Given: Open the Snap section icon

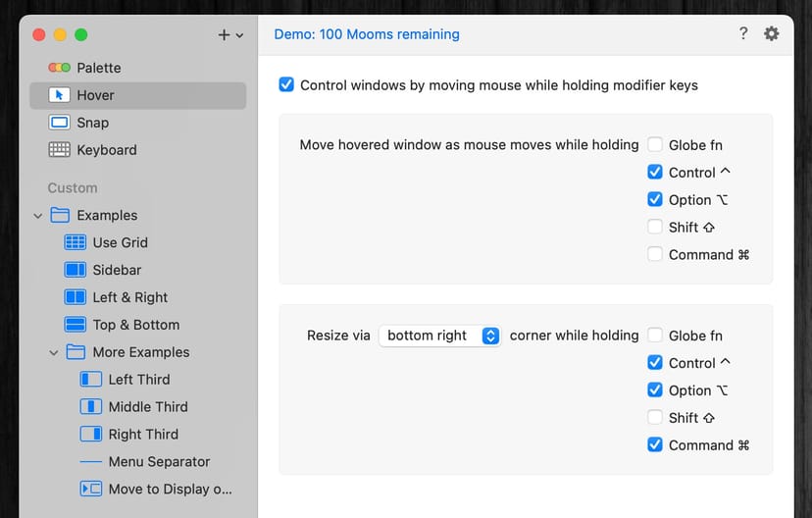Looking at the screenshot, I should 60,123.
